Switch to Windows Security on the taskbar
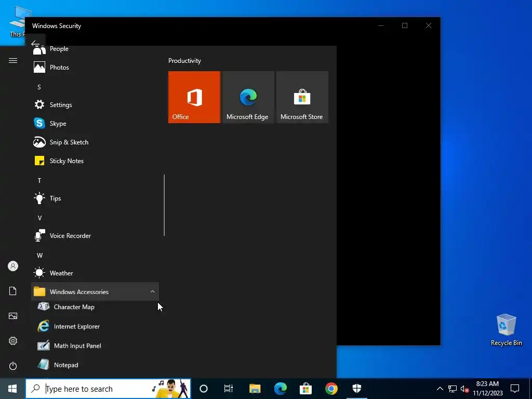The height and width of the screenshot is (399, 532). (x=356, y=389)
